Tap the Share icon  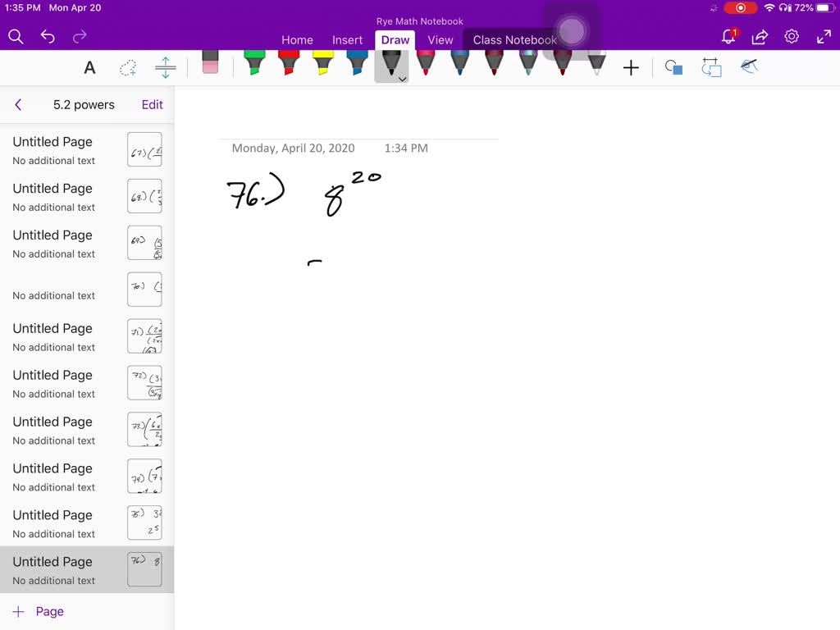coord(760,37)
